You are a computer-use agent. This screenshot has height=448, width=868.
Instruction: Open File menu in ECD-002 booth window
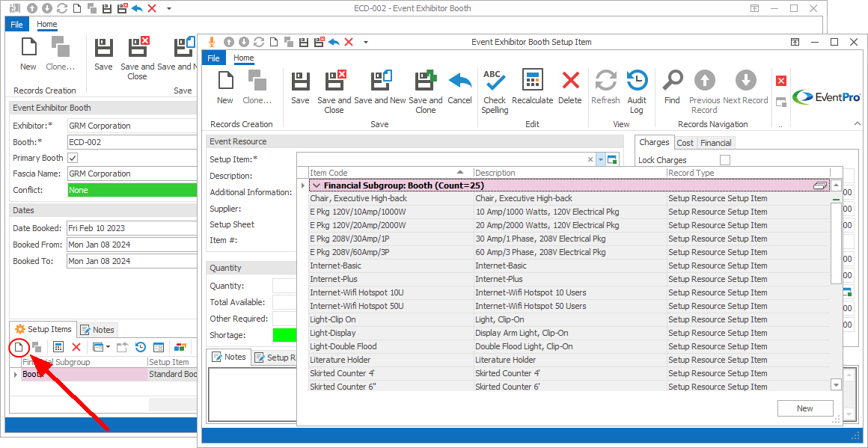(16, 25)
